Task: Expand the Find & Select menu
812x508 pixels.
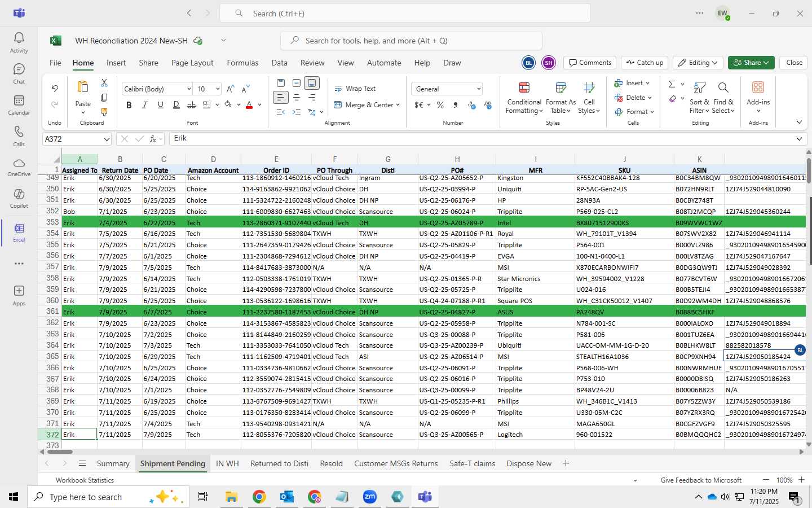Action: [723, 98]
